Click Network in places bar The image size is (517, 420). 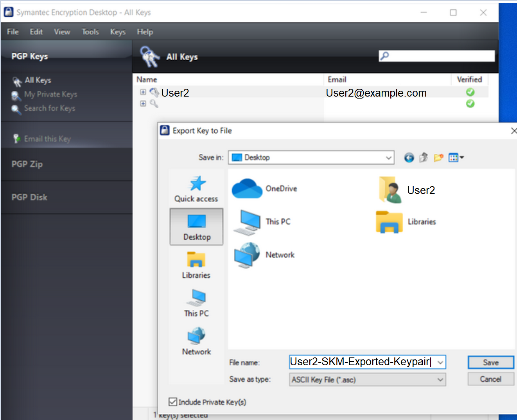click(196, 341)
